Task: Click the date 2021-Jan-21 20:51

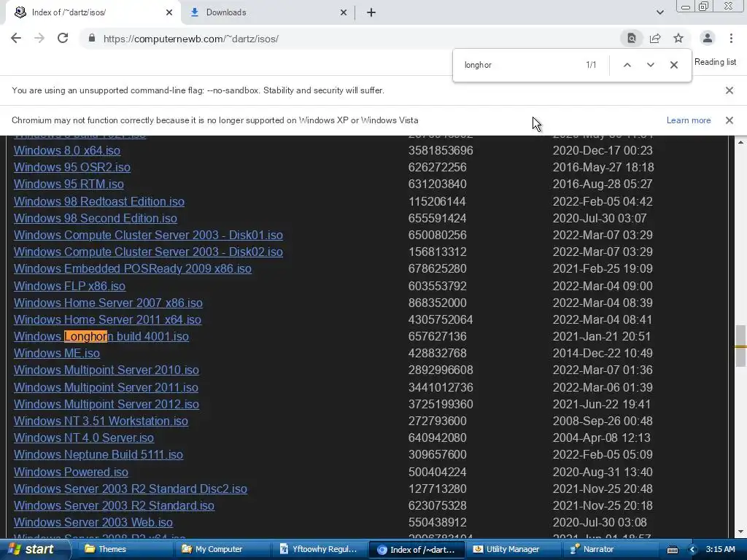Action: pyautogui.click(x=601, y=336)
